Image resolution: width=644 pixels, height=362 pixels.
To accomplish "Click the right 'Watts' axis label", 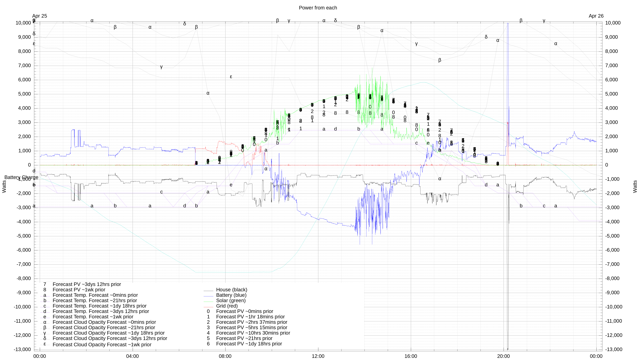I will coord(635,187).
